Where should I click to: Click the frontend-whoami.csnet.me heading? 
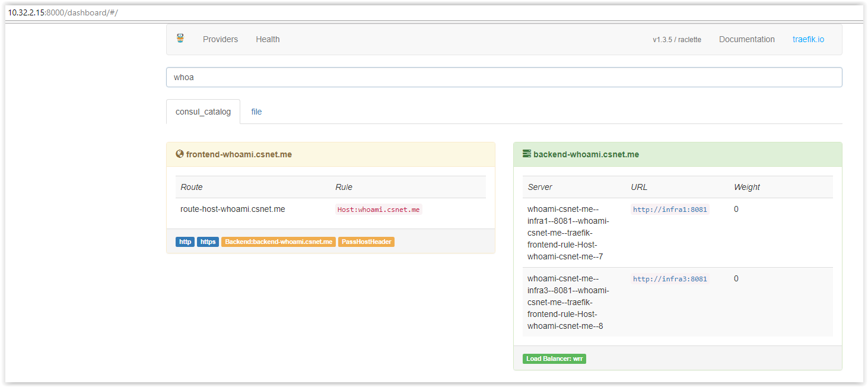coord(239,154)
